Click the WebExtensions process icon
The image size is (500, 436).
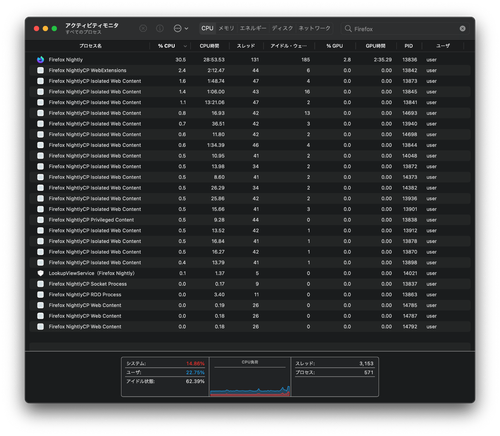[40, 70]
